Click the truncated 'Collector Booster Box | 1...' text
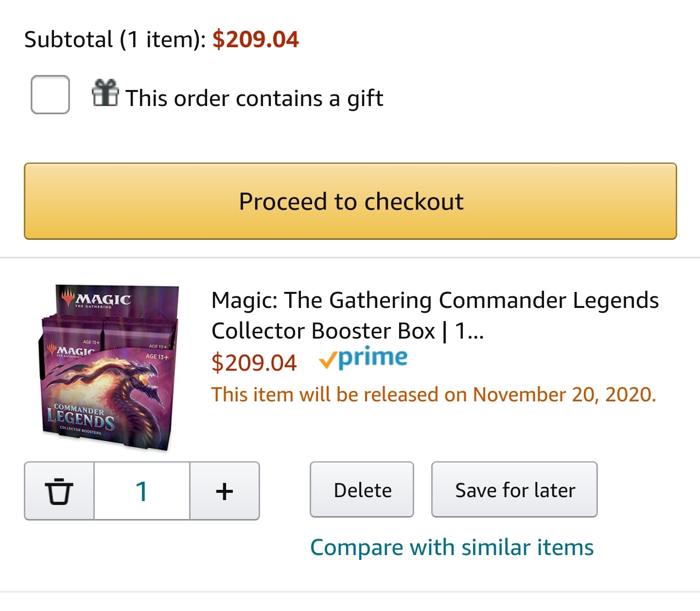Image resolution: width=700 pixels, height=611 pixels. coord(347,331)
